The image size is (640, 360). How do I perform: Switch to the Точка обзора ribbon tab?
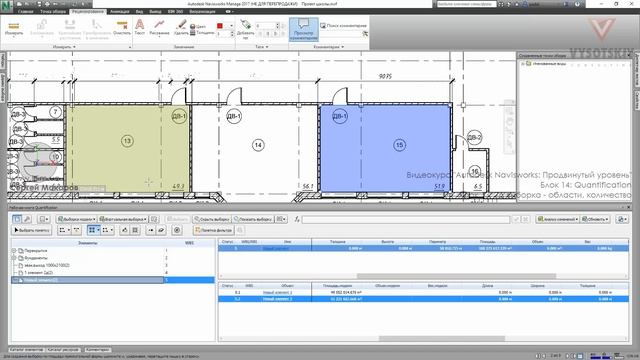[53, 12]
